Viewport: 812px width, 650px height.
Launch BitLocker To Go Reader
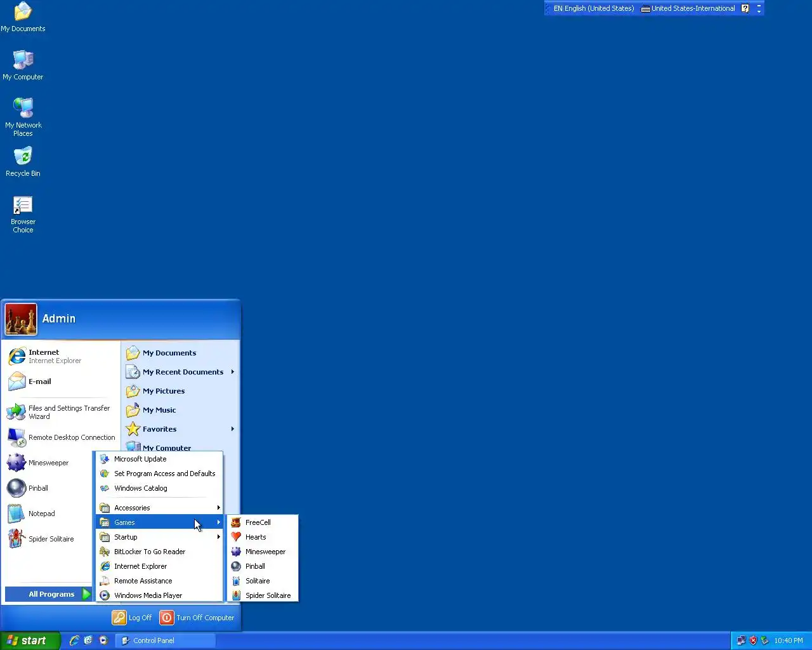click(x=159, y=552)
